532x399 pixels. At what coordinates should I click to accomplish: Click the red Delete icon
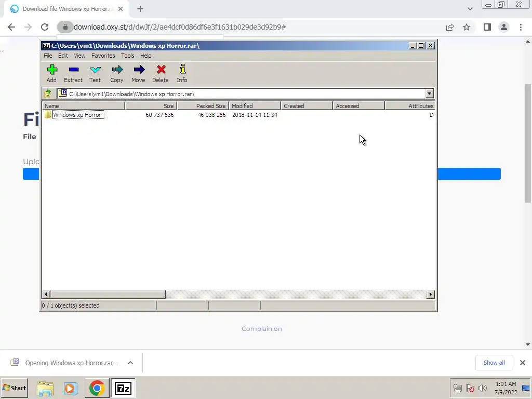161,74
